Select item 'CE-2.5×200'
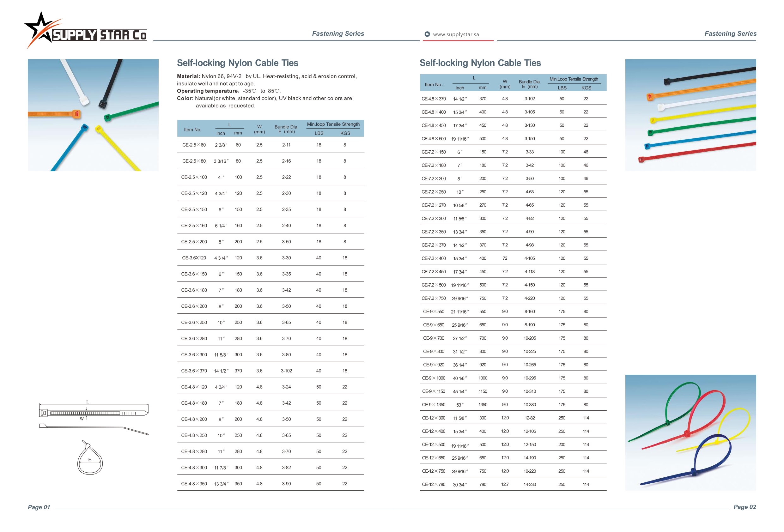This screenshot has width=784, height=532. point(194,242)
